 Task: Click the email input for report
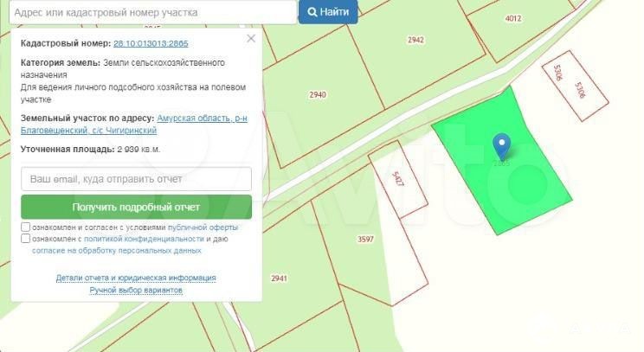137,179
